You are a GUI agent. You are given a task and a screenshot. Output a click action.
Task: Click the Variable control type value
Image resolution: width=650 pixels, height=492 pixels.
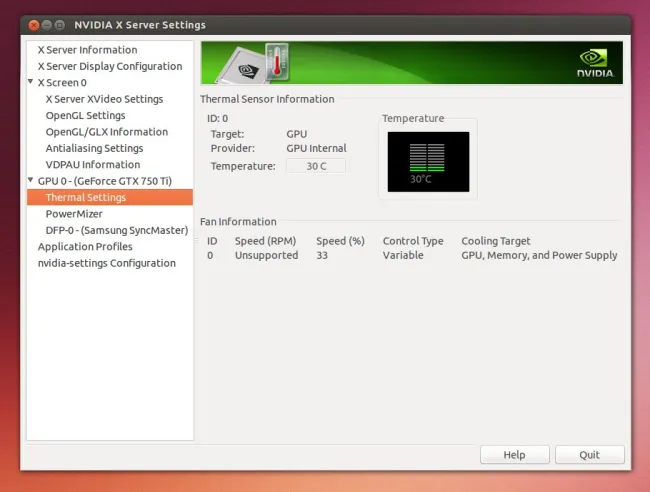click(403, 255)
